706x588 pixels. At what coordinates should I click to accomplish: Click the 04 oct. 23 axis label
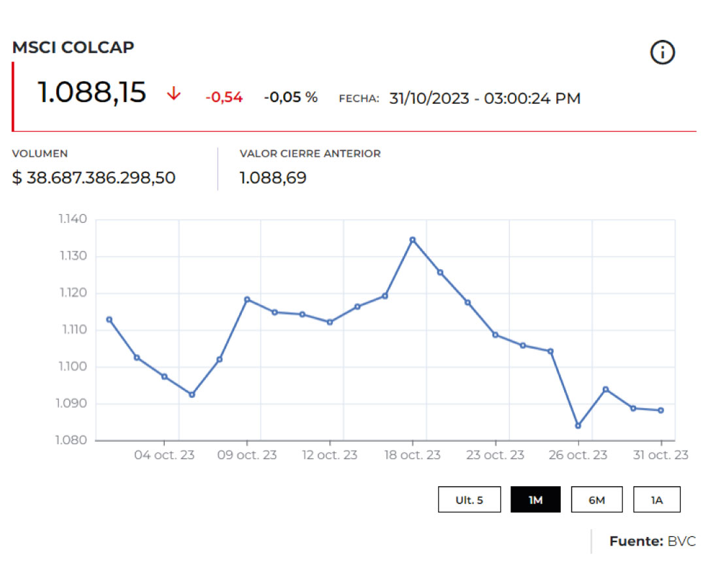[x=164, y=455]
